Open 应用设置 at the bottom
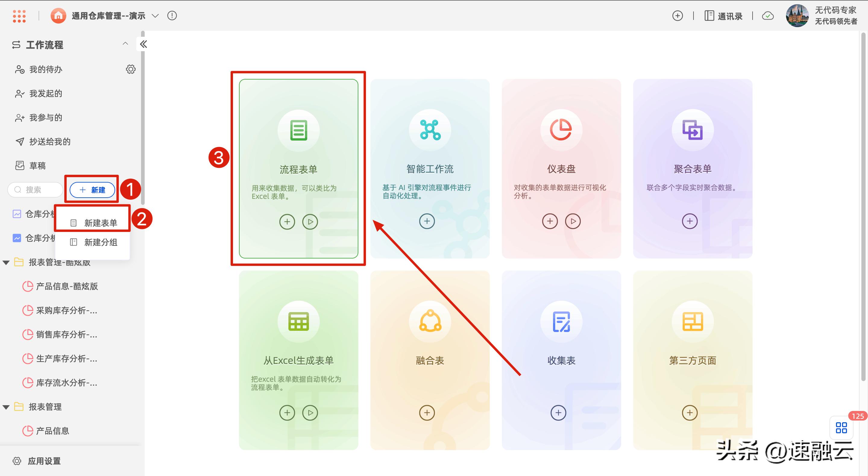Image resolution: width=868 pixels, height=476 pixels. 43,461
